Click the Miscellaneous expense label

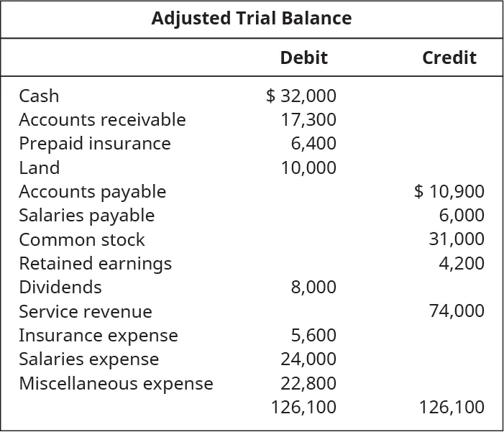point(116,383)
